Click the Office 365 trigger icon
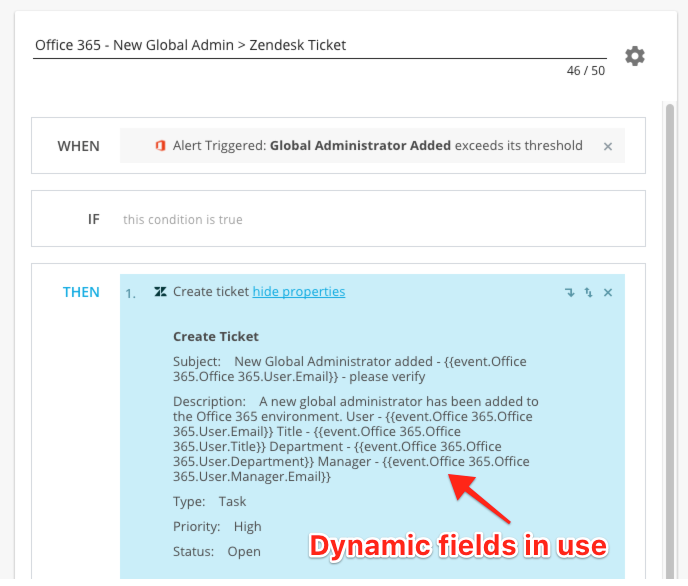 [161, 146]
